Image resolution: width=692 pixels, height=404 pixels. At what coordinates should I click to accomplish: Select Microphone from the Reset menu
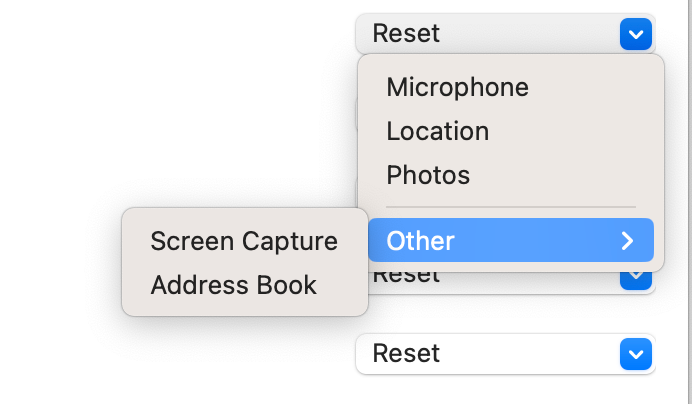point(457,87)
